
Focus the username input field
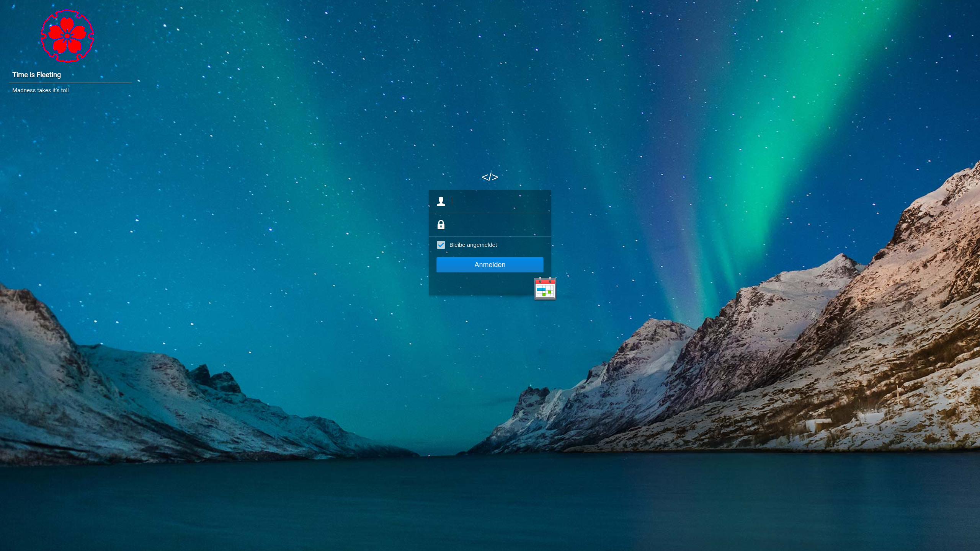(498, 201)
